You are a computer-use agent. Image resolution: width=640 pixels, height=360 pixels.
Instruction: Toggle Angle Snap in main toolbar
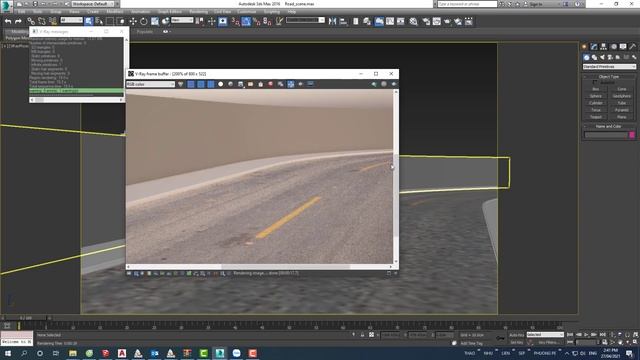click(x=246, y=21)
